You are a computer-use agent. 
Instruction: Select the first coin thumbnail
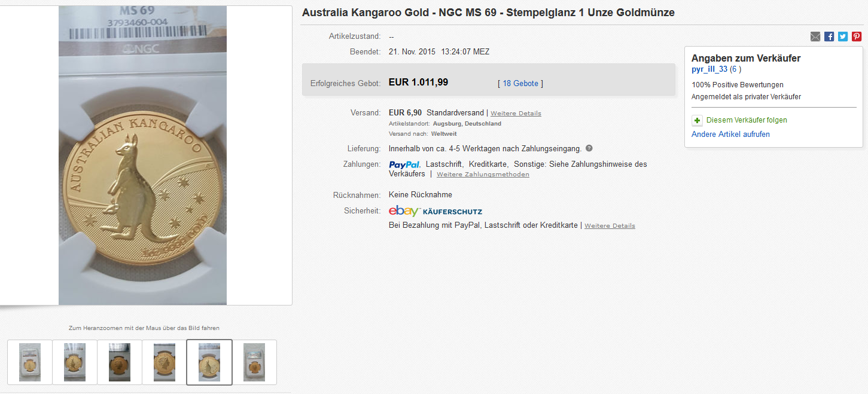(30, 362)
